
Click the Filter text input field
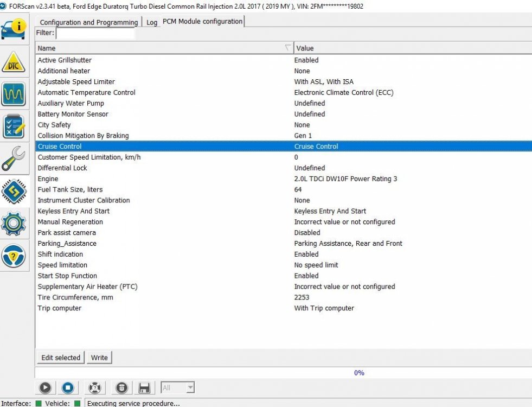(95, 33)
